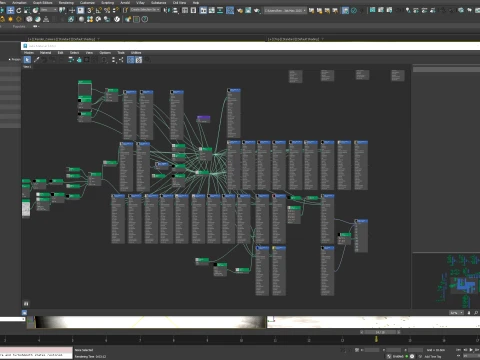This screenshot has width=480, height=360.
Task: Toggle Parameter Editor panel in Slate
Action: point(139,60)
